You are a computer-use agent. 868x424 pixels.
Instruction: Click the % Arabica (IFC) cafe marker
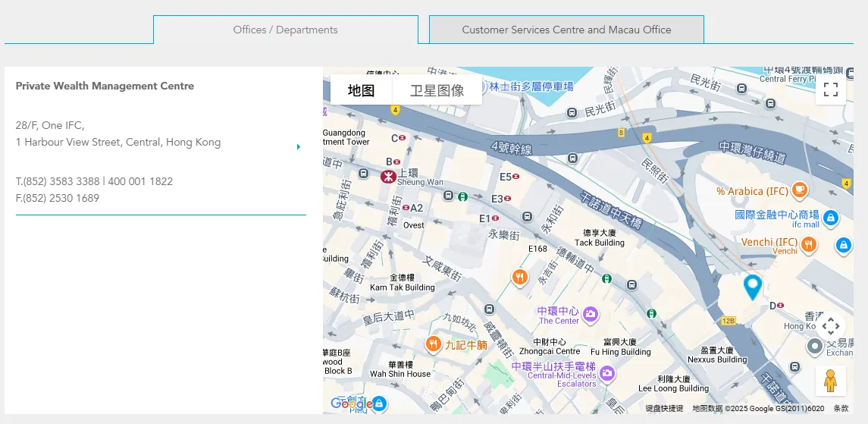point(799,190)
